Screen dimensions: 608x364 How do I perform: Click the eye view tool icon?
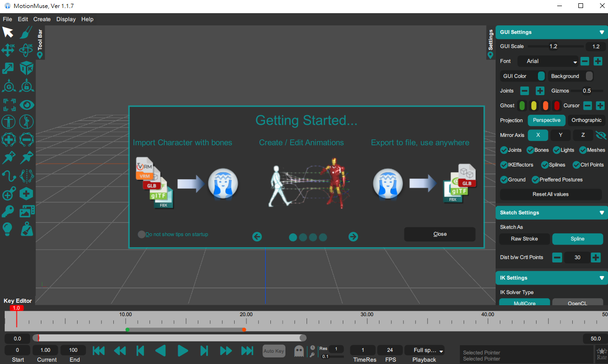[x=27, y=104]
